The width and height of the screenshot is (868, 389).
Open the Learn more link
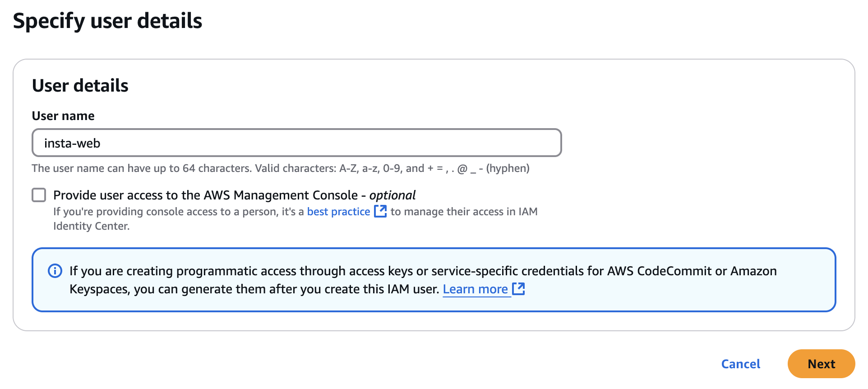coord(476,289)
